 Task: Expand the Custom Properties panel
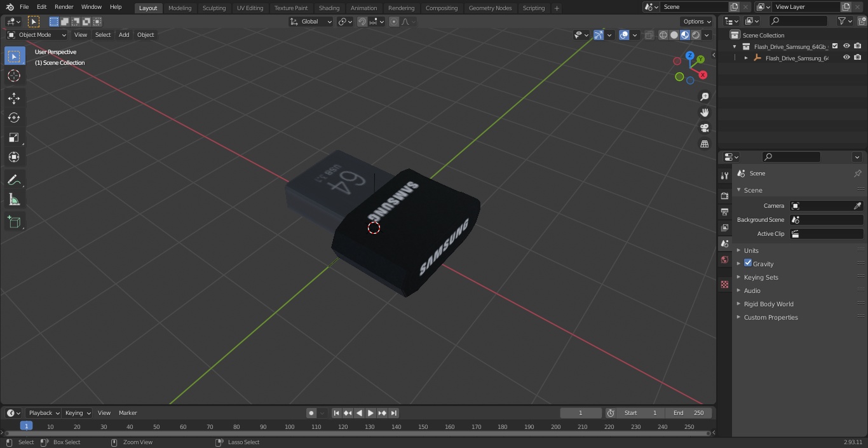pyautogui.click(x=771, y=317)
